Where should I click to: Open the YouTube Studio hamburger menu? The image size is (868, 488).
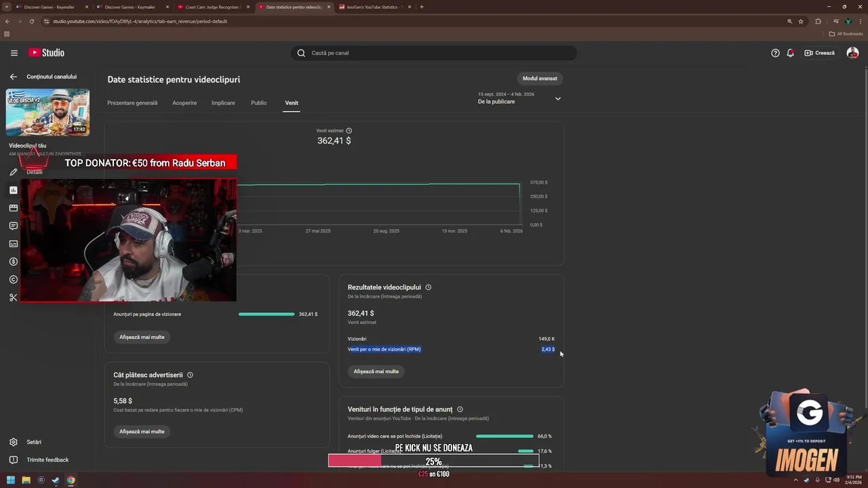14,53
